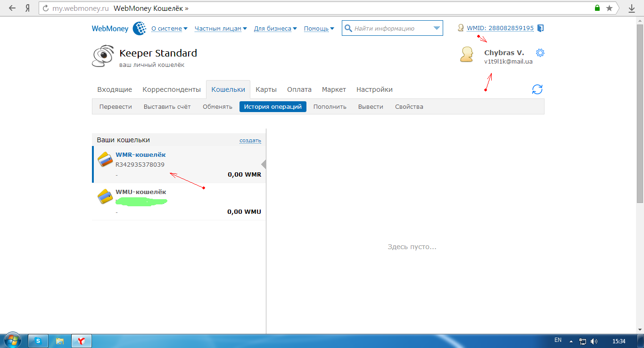Click the 'Ваши кошельки' panel header

(x=124, y=140)
